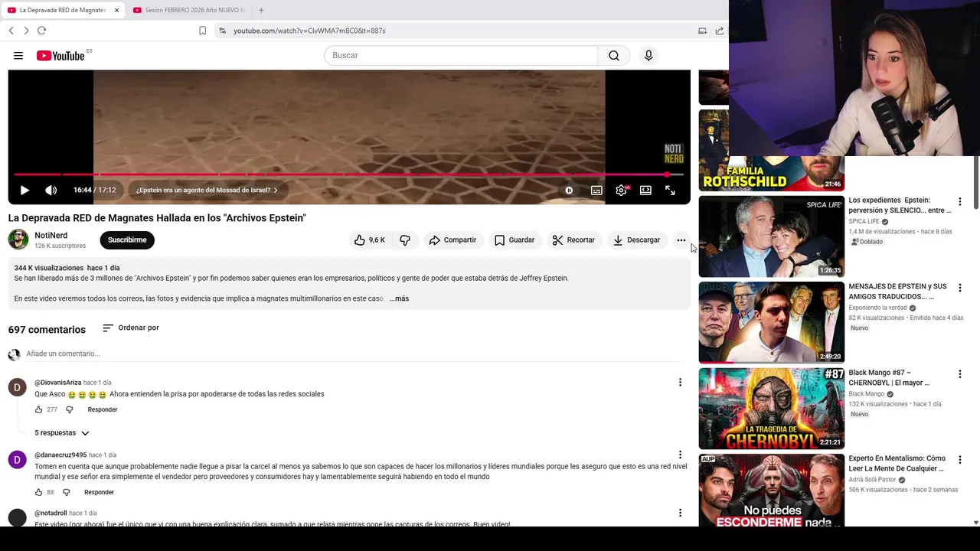Save the video with Guardar
This screenshot has height=551, width=980.
514,240
